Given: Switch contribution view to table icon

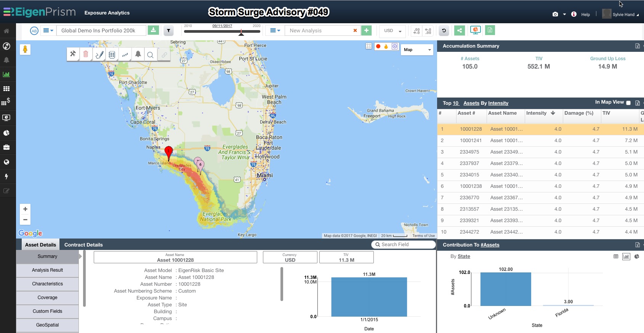Looking at the screenshot, I should [616, 256].
